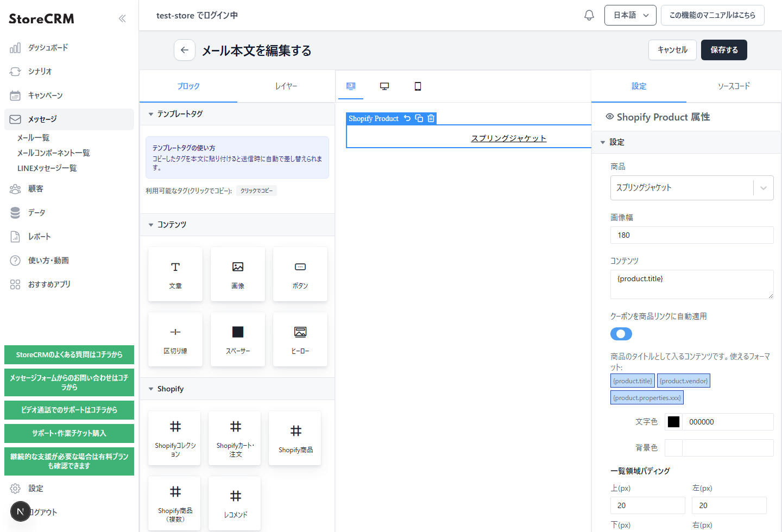The height and width of the screenshot is (532, 782).
Task: Click the 上(px) padding input
Action: click(648, 505)
